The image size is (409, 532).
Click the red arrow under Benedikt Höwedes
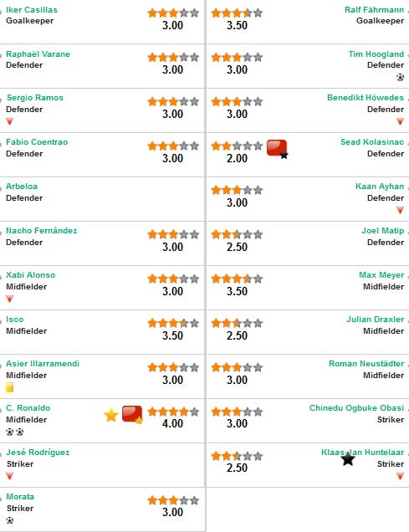[x=400, y=121]
